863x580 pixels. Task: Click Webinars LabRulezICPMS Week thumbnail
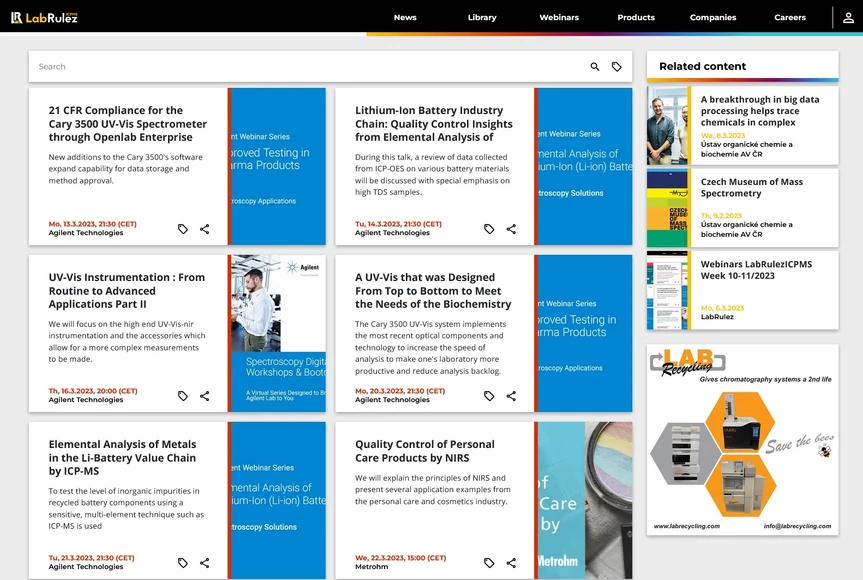pyautogui.click(x=669, y=291)
